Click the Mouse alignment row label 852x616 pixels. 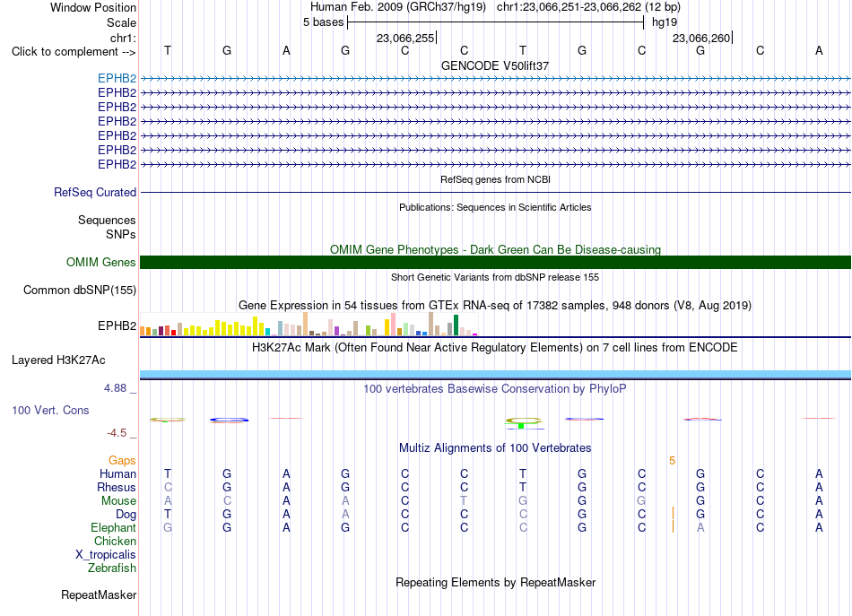(118, 501)
